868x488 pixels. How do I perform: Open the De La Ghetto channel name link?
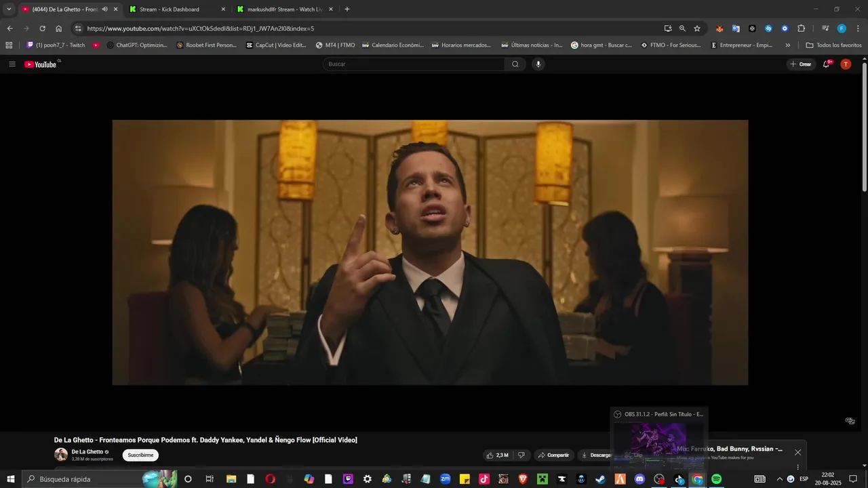(87, 452)
